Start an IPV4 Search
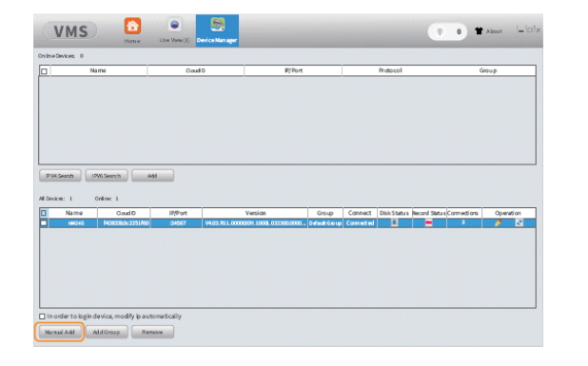Image resolution: width=588 pixels, height=366 pixels. [60, 176]
